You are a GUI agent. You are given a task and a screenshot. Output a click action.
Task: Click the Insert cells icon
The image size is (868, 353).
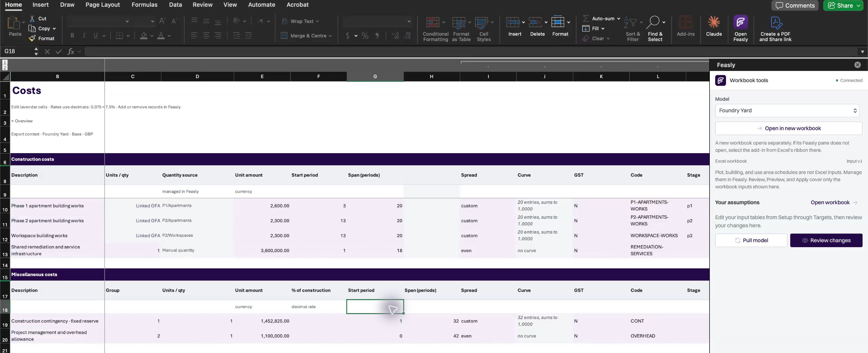coord(512,22)
